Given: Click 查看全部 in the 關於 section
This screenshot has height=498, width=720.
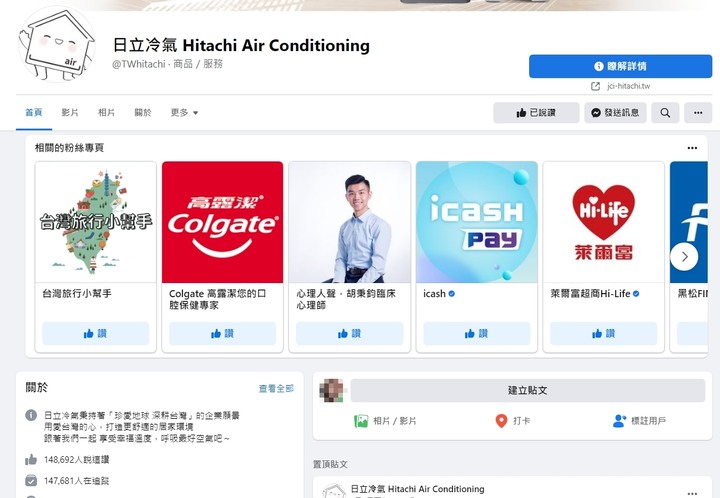Looking at the screenshot, I should pos(276,388).
